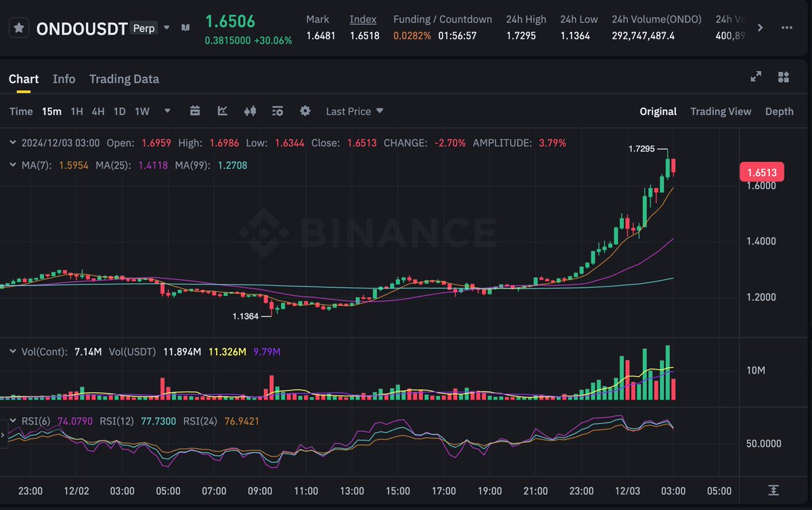Image resolution: width=812 pixels, height=510 pixels.
Task: Click the Perp contract type badge
Action: (143, 29)
